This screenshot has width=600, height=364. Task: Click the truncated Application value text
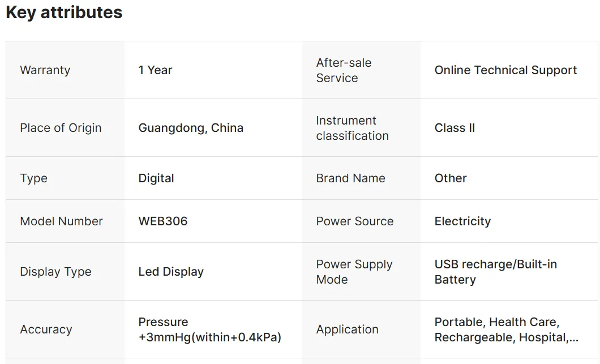[506, 329]
